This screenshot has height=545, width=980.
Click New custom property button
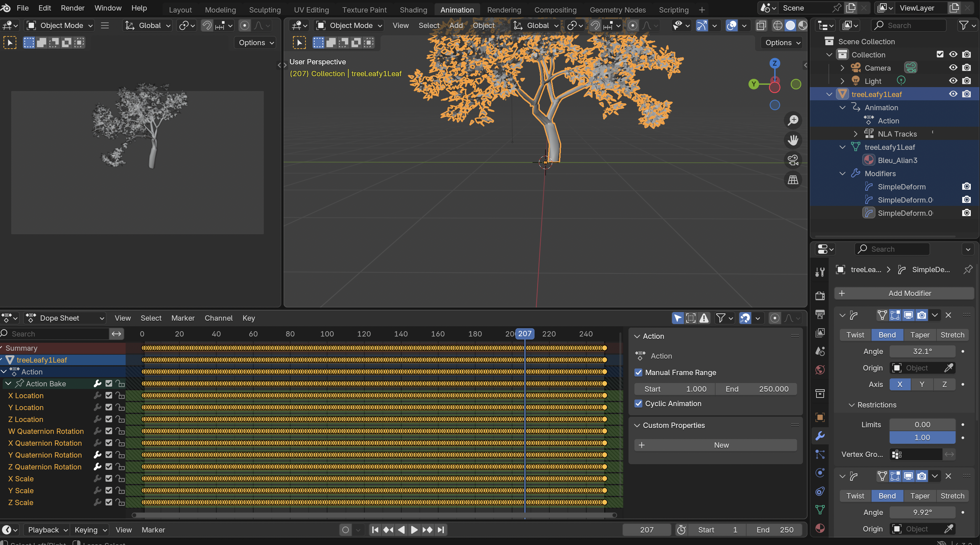pos(715,445)
